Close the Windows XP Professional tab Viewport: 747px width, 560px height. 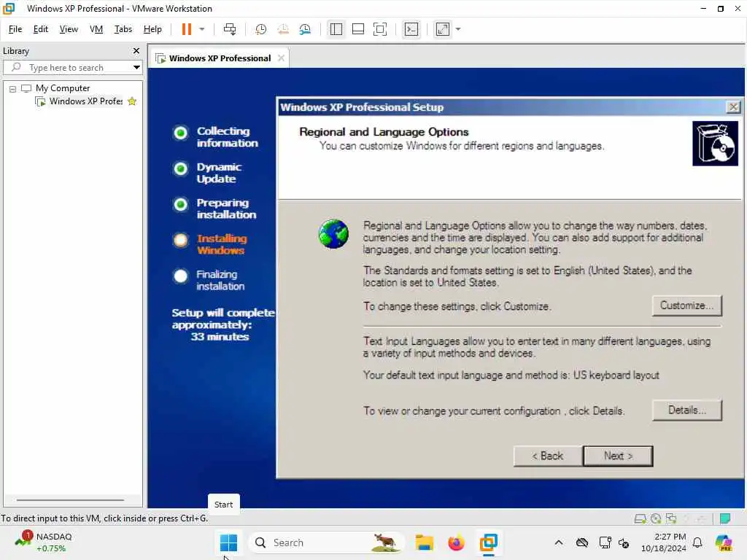[281, 58]
